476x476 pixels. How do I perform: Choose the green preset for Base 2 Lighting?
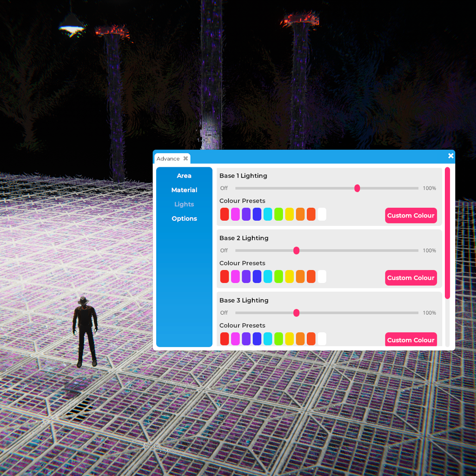(278, 277)
